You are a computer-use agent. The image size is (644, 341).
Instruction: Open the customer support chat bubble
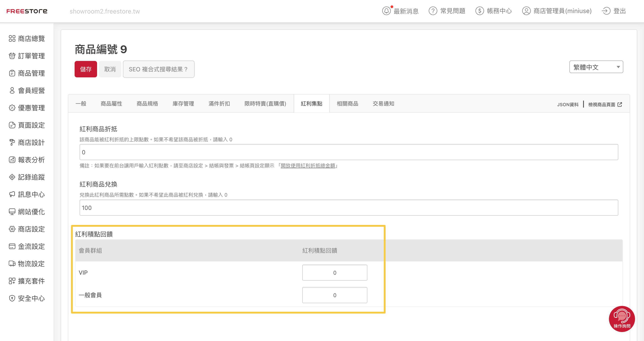(x=622, y=319)
